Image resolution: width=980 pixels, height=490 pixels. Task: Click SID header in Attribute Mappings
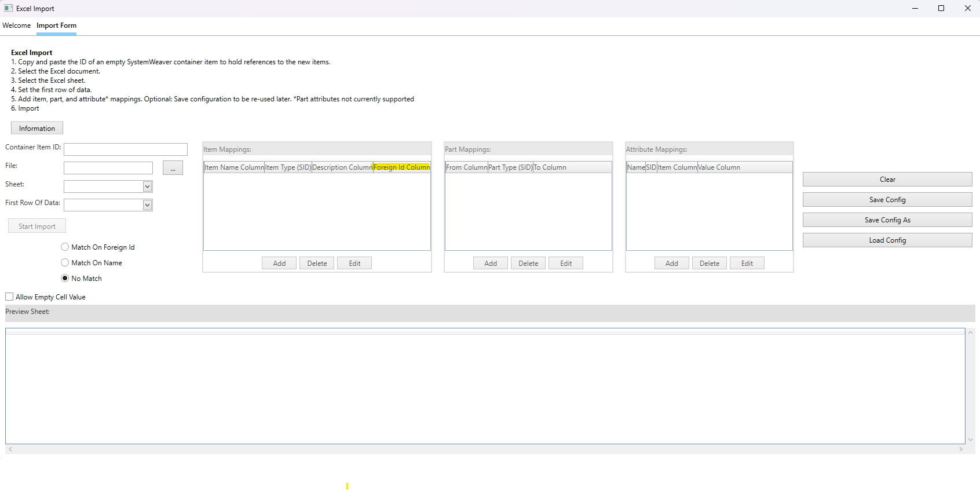[652, 167]
